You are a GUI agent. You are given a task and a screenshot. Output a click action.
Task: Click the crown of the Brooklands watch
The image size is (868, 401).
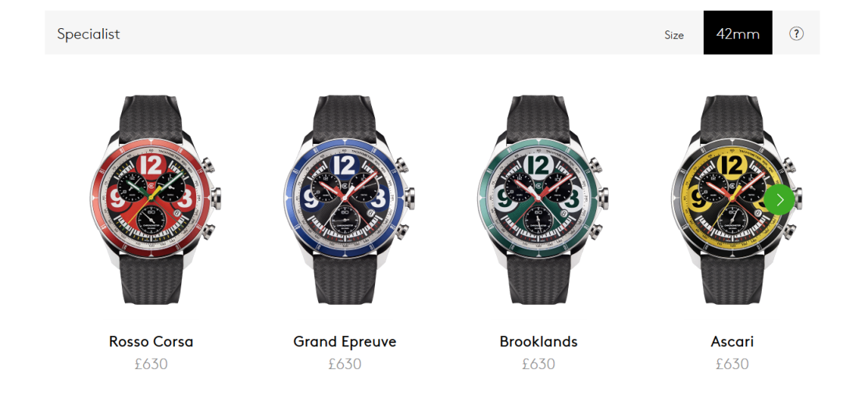[x=602, y=197]
